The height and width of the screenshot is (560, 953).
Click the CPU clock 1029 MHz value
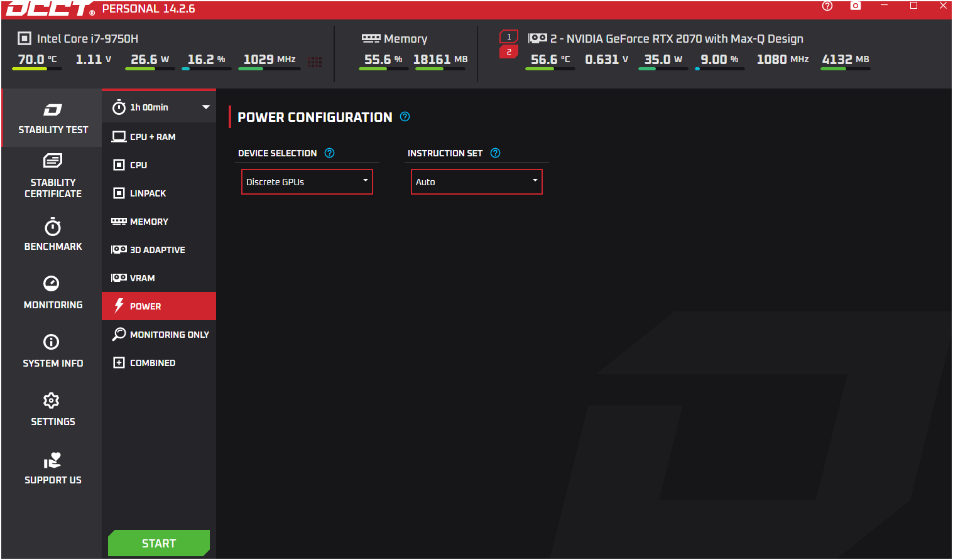270,59
